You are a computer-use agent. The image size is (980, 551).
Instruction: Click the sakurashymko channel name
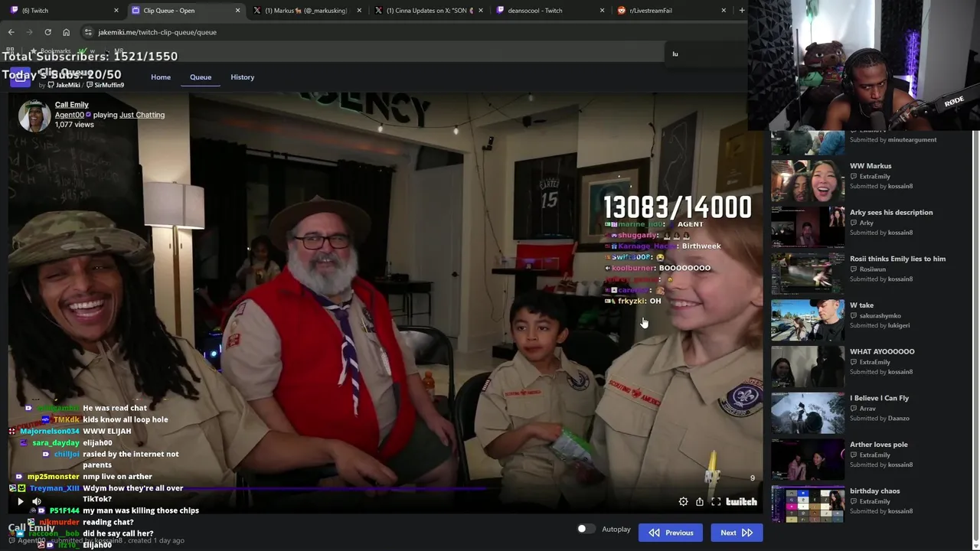(880, 315)
